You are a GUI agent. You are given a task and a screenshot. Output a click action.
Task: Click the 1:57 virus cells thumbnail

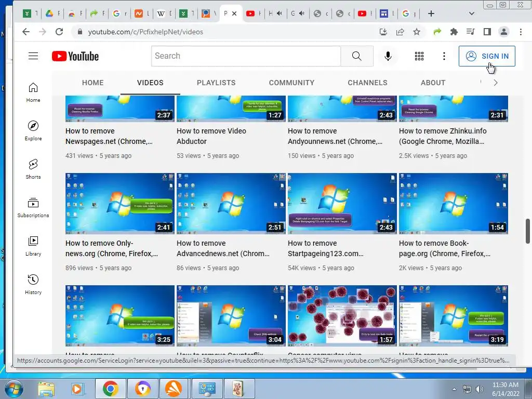point(342,316)
